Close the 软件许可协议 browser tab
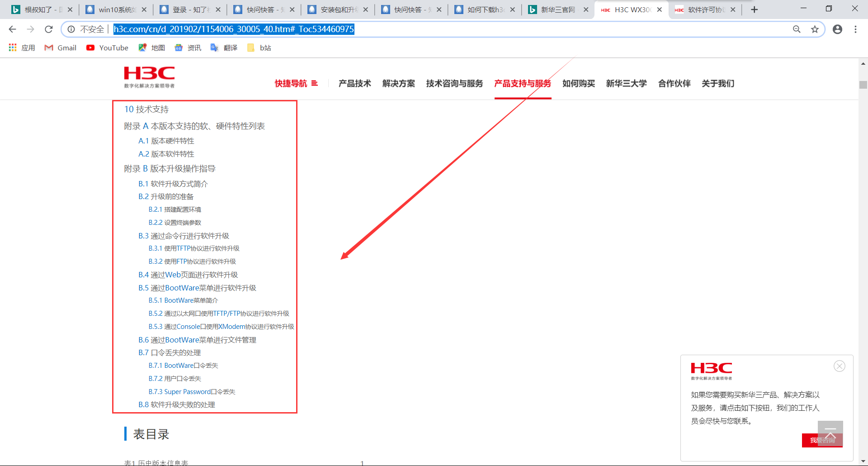The image size is (868, 466). pyautogui.click(x=733, y=10)
